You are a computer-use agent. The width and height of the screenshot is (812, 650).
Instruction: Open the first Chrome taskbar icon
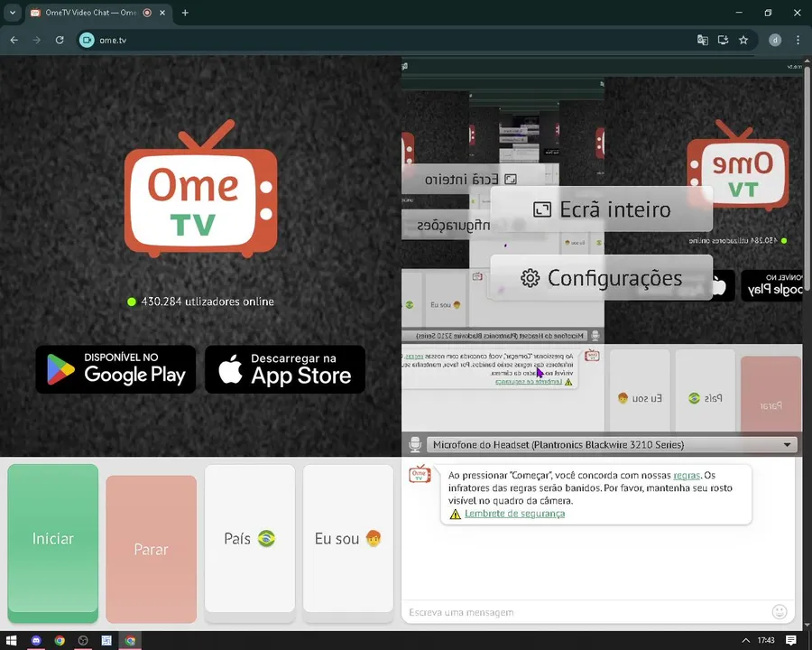[60, 640]
